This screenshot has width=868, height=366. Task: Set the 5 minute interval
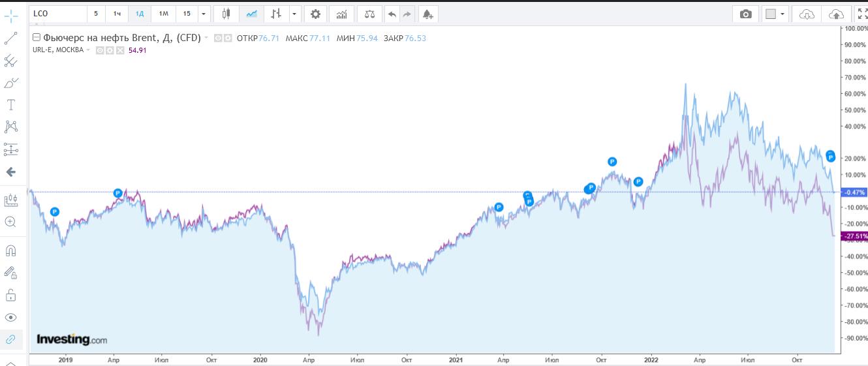click(x=96, y=13)
